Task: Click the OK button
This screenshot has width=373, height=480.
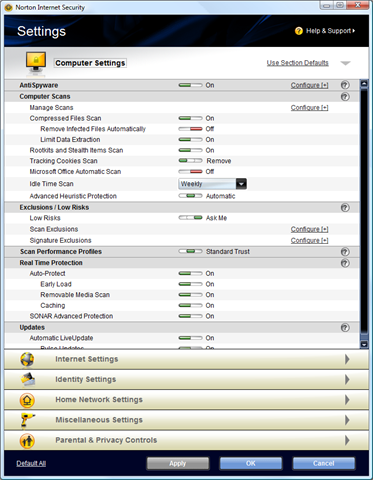Action: [x=251, y=464]
